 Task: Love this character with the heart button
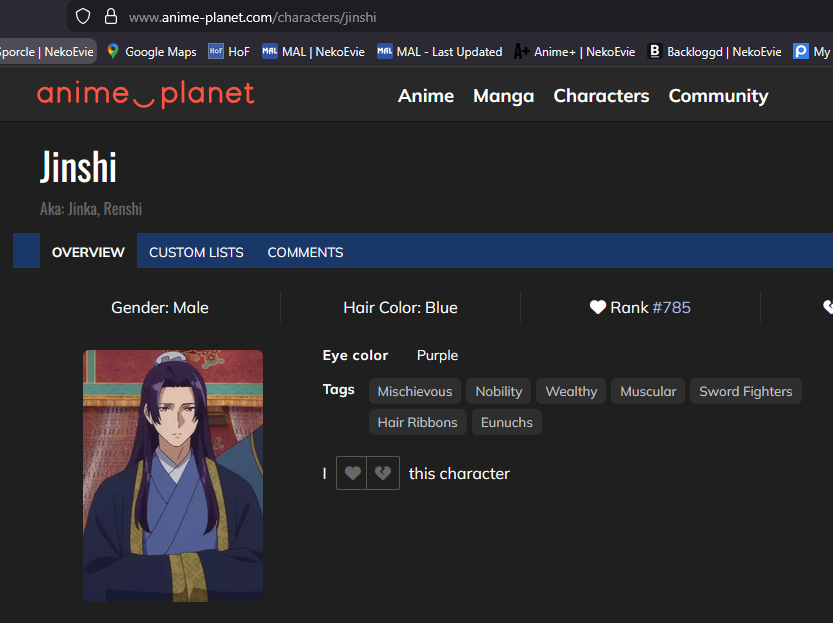coord(352,473)
